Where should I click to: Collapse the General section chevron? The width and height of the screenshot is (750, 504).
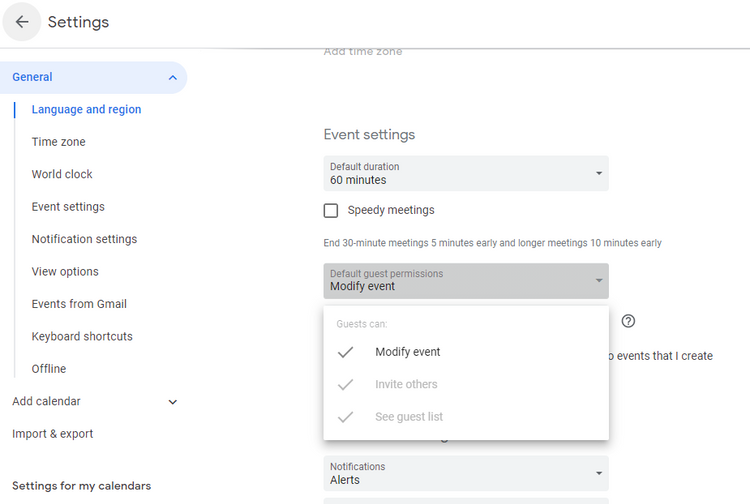pyautogui.click(x=173, y=77)
